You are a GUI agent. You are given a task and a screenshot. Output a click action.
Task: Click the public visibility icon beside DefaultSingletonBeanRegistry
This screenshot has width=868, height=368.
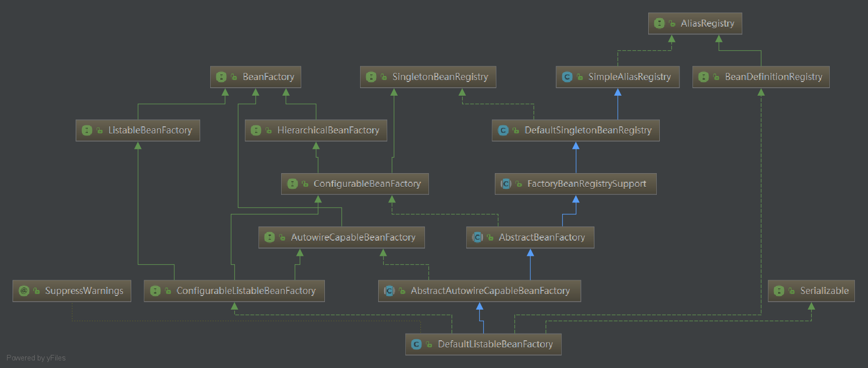pos(515,130)
